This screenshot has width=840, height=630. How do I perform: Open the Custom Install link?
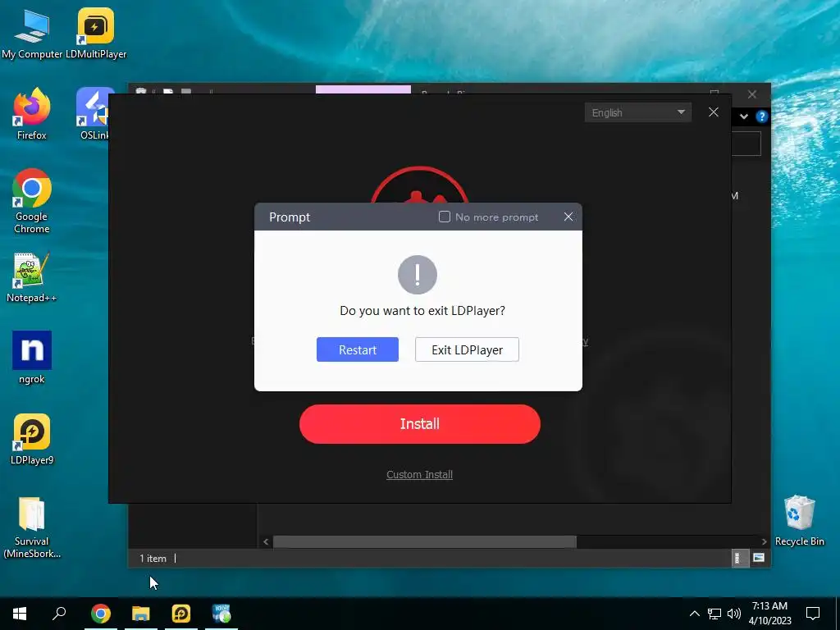[x=419, y=475]
